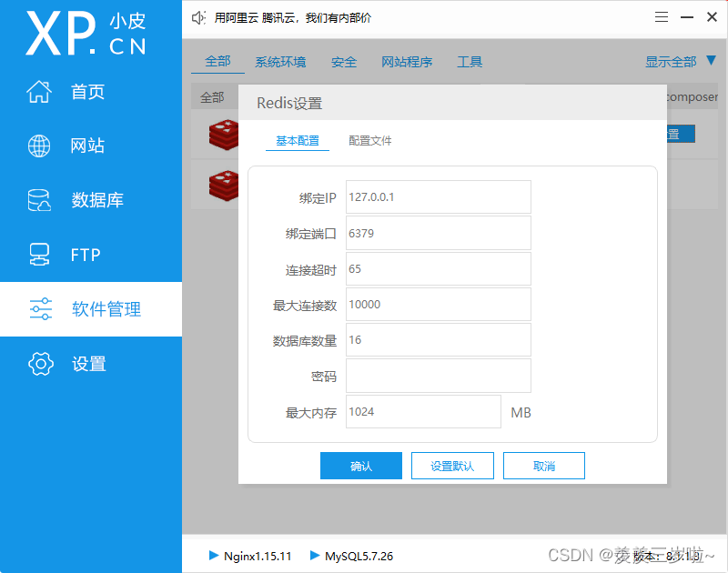Click the Nginx1.15.11 status text
The width and height of the screenshot is (728, 573).
pyautogui.click(x=258, y=556)
